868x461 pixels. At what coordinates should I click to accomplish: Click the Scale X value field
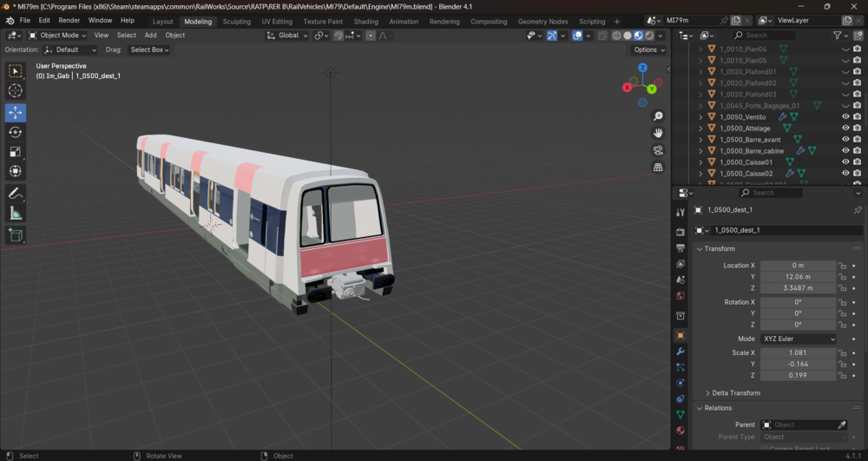click(x=799, y=352)
